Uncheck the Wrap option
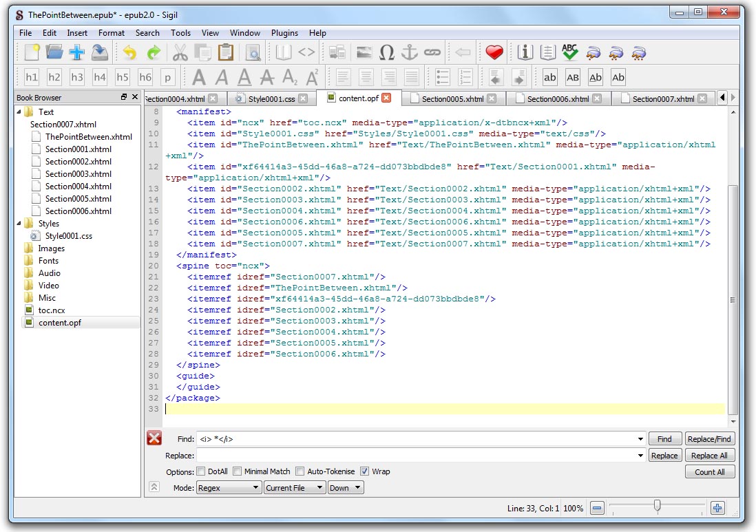The width and height of the screenshot is (756, 532). (365, 471)
